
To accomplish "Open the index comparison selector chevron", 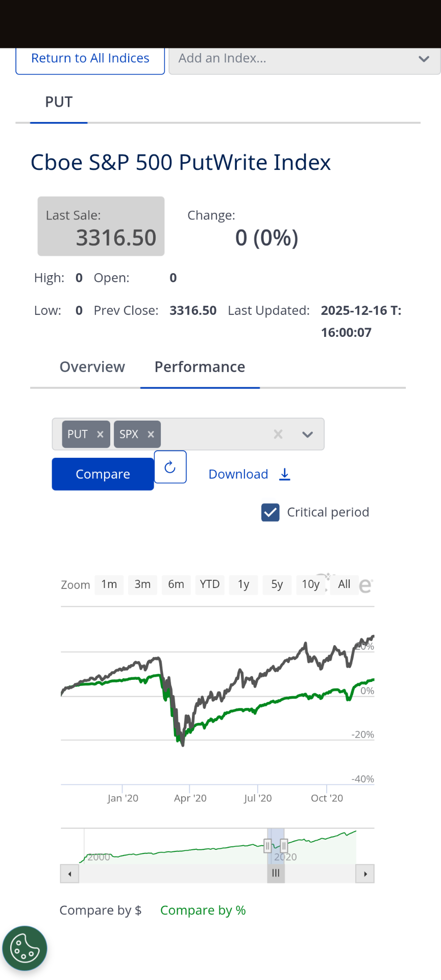I will coord(307,434).
